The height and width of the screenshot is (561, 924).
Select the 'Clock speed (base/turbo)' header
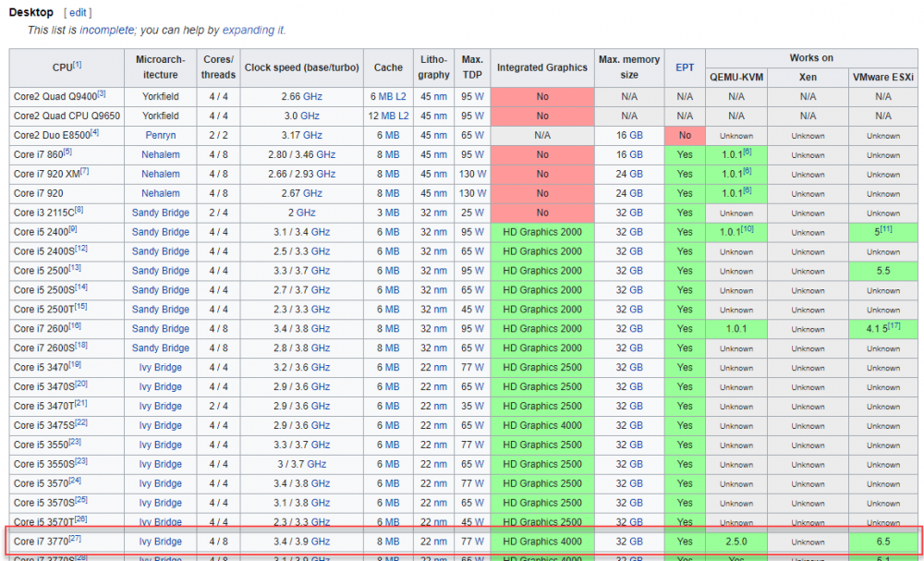point(302,67)
